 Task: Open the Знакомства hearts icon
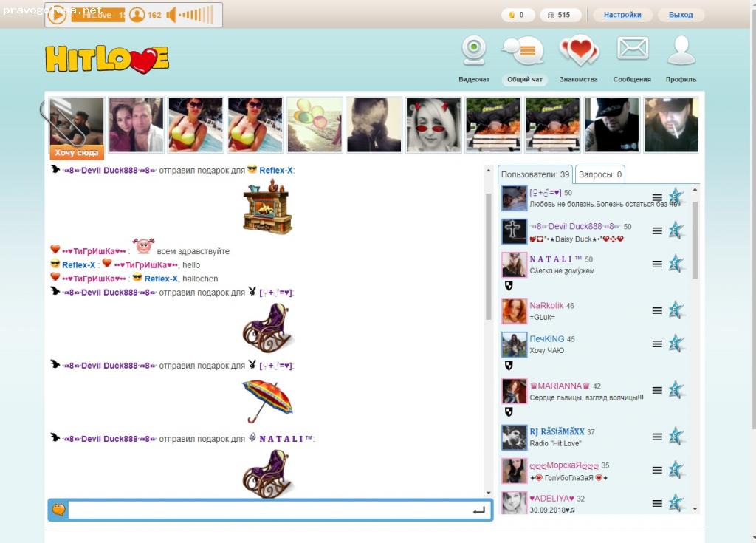pos(580,49)
